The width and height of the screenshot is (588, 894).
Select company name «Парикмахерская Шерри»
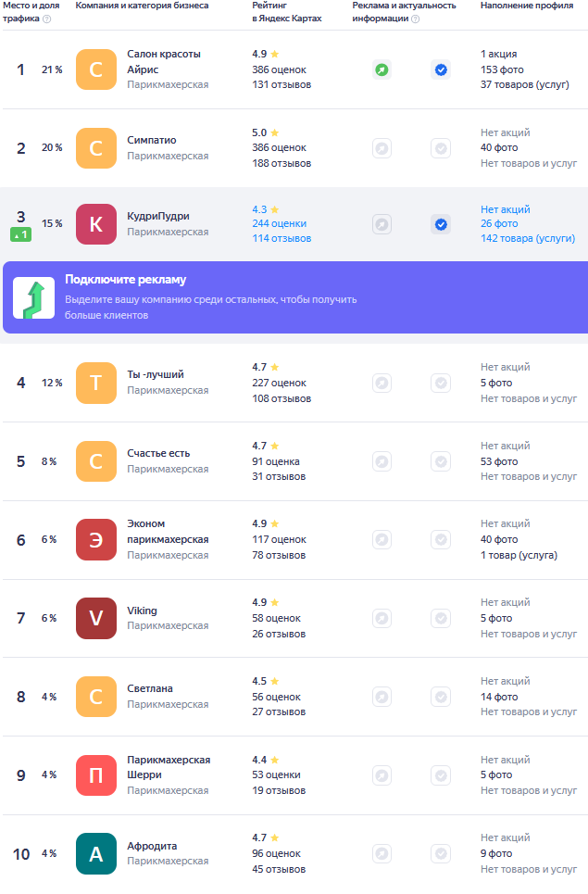(x=169, y=767)
